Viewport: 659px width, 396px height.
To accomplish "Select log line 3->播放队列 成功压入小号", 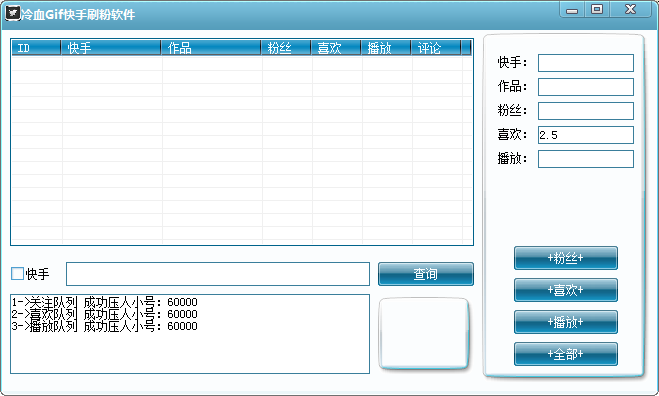I will 105,326.
